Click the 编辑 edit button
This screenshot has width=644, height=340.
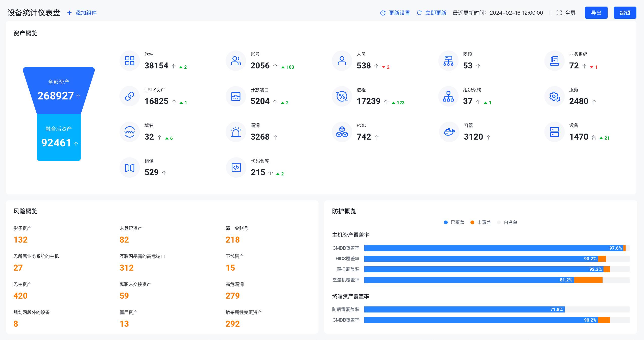coord(625,13)
